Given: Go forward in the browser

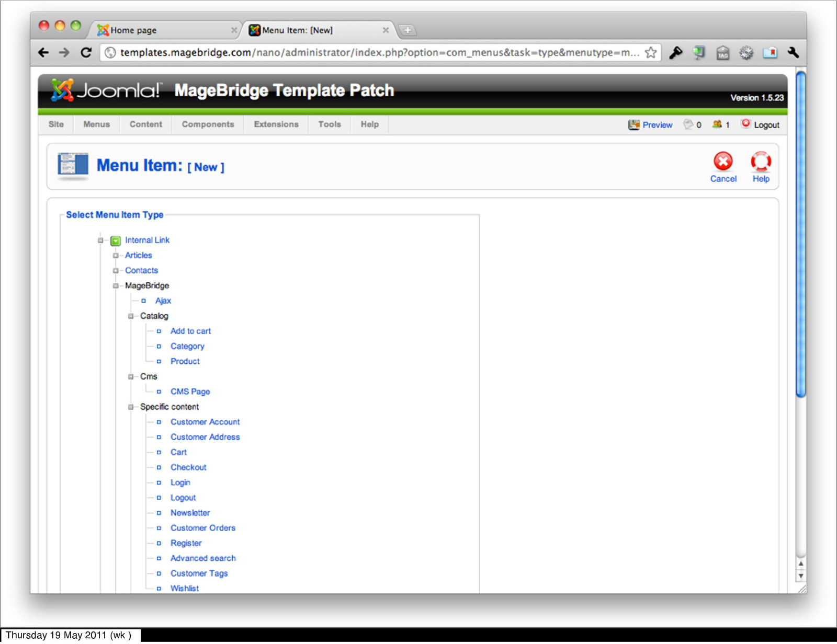Looking at the screenshot, I should point(64,52).
